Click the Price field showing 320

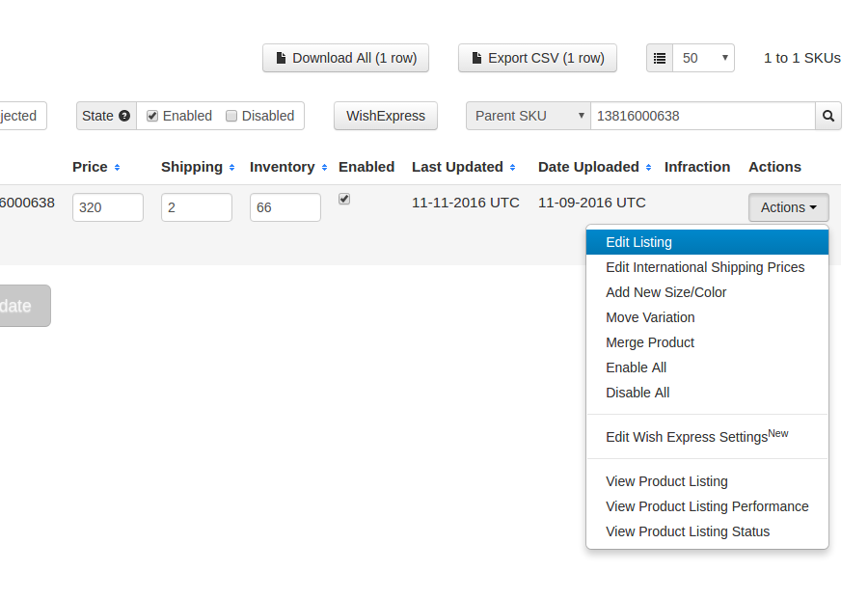click(108, 207)
